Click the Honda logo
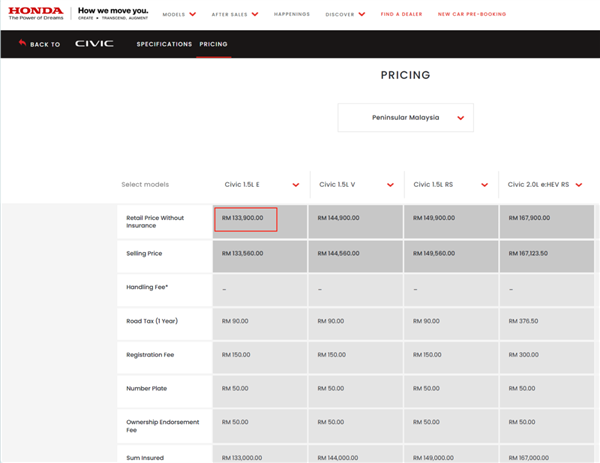Viewport: 600px width, 463px height. pos(37,14)
